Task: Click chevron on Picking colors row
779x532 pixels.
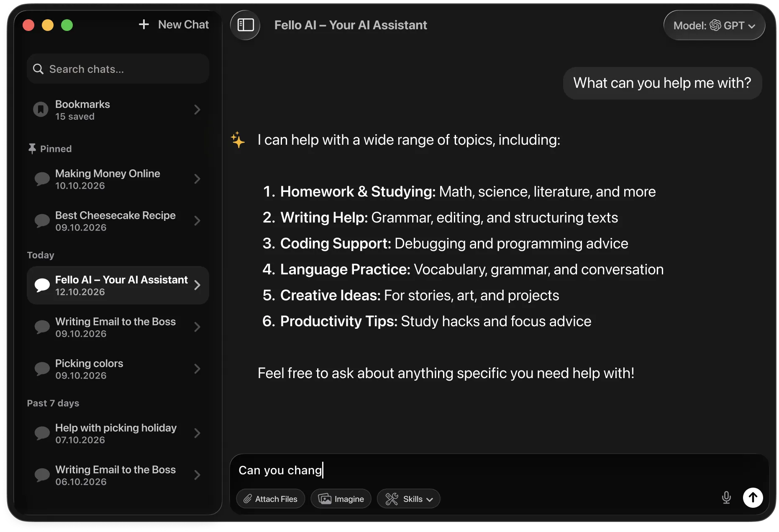Action: [x=197, y=369]
